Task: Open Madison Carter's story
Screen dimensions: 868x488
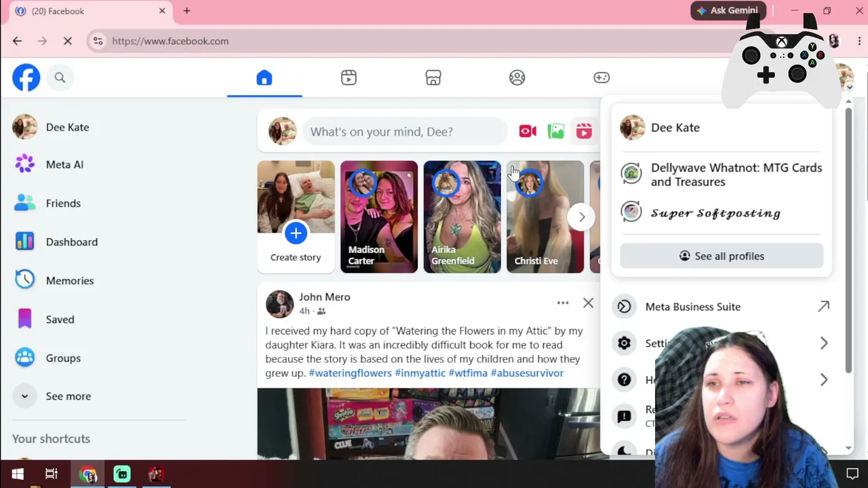Action: [x=379, y=217]
